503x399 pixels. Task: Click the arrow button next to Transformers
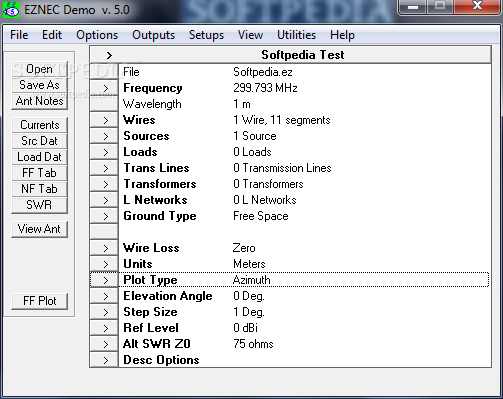104,184
